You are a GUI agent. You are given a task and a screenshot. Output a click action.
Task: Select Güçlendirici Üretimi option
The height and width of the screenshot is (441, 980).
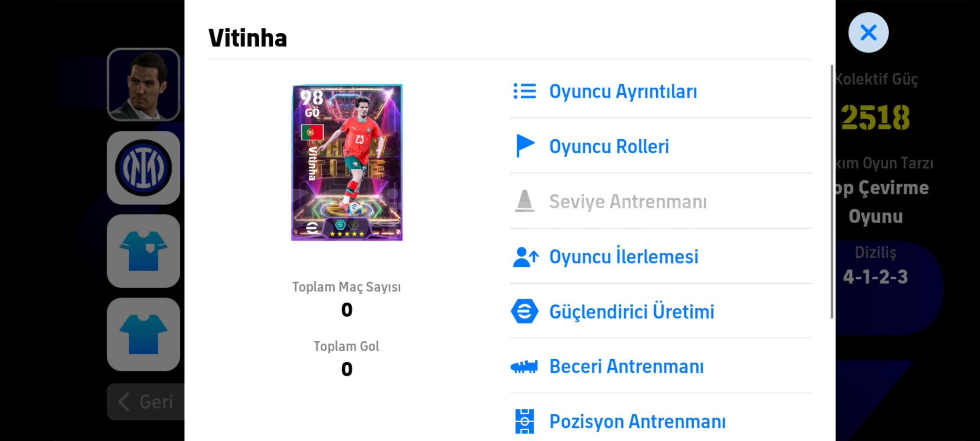pyautogui.click(x=661, y=311)
